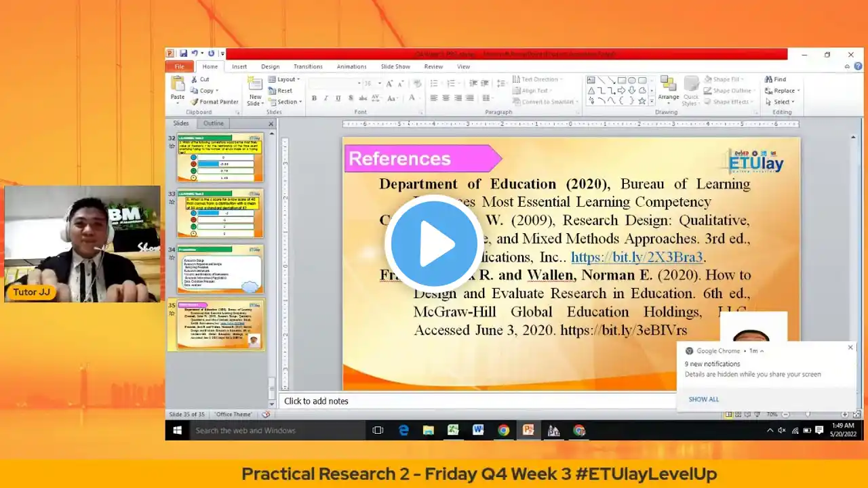The height and width of the screenshot is (488, 868).
Task: Open the Layout dropdown
Action: pyautogui.click(x=284, y=79)
